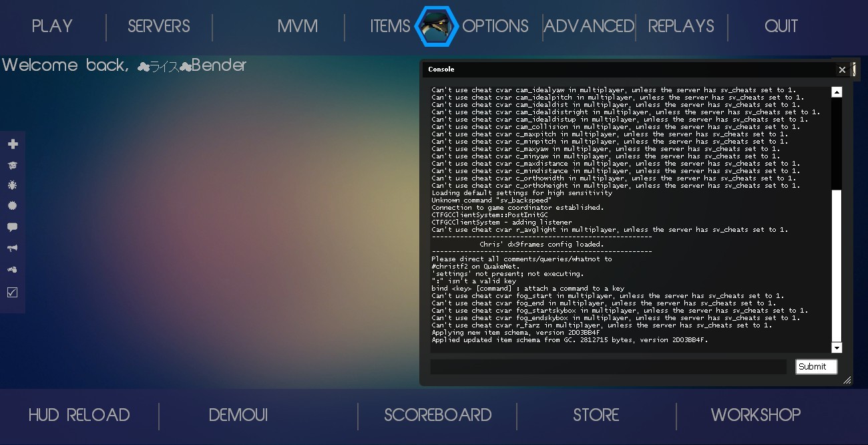Image resolution: width=868 pixels, height=445 pixels.
Task: Click the console scrollbar up arrow
Action: 837,92
